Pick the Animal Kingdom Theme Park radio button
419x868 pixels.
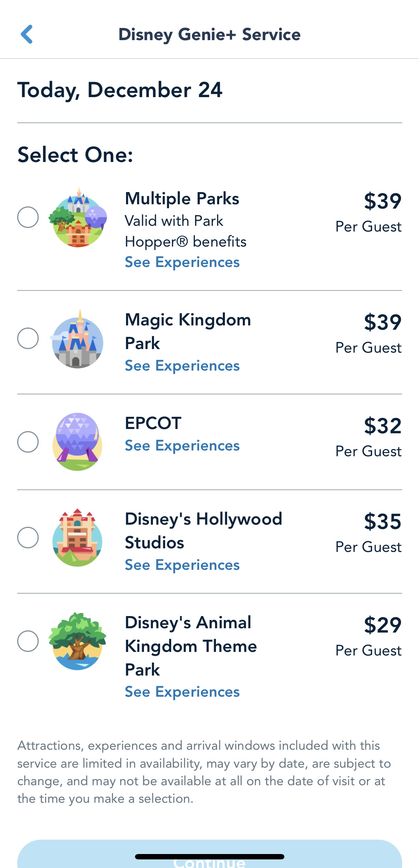click(28, 641)
